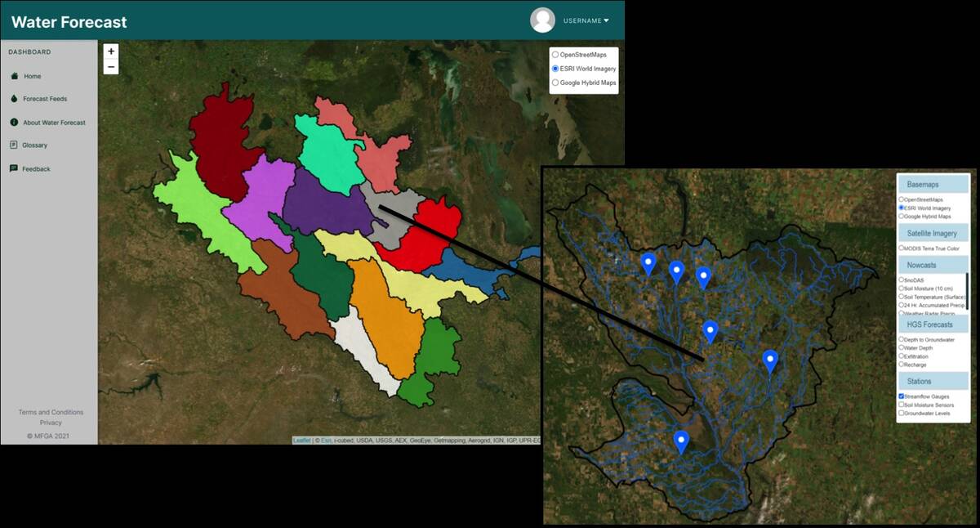Expand the Nowcasts section header
The width and height of the screenshot is (980, 528).
point(932,265)
